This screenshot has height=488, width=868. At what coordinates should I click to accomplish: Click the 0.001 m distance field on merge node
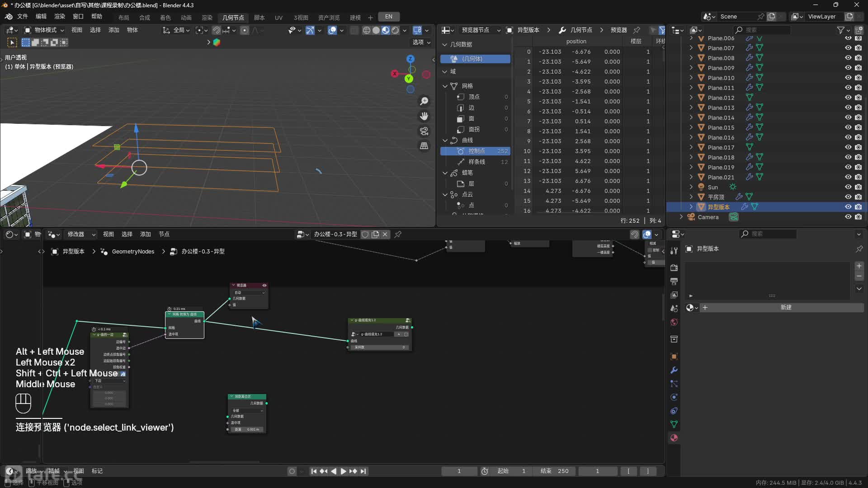pyautogui.click(x=247, y=430)
